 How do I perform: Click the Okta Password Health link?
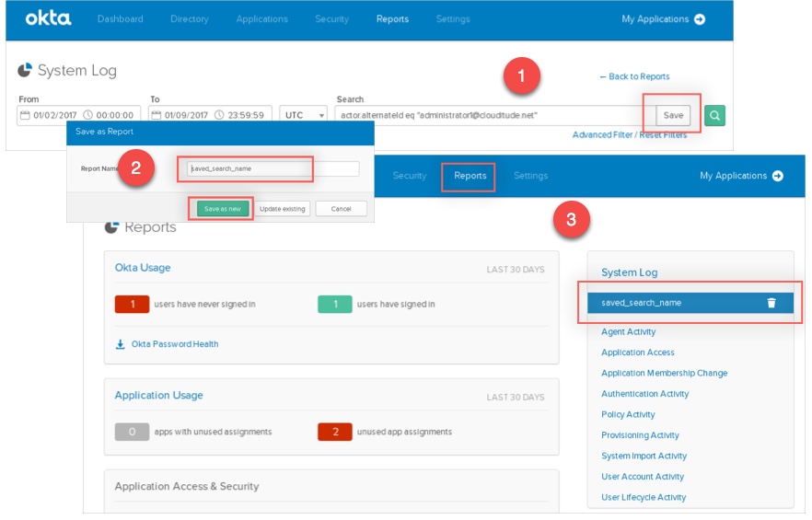click(x=175, y=344)
